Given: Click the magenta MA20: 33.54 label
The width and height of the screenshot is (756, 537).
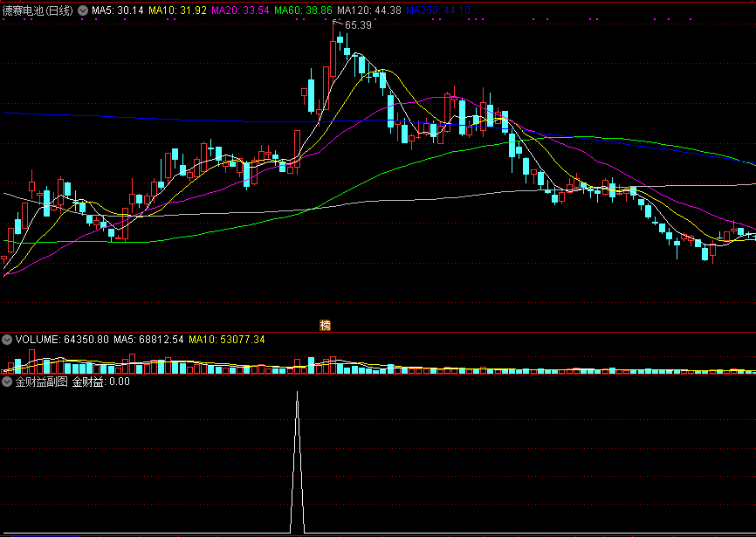Looking at the screenshot, I should pos(240,10).
